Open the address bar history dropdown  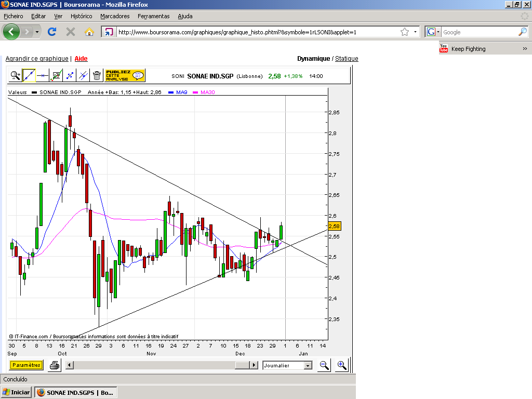(x=415, y=32)
